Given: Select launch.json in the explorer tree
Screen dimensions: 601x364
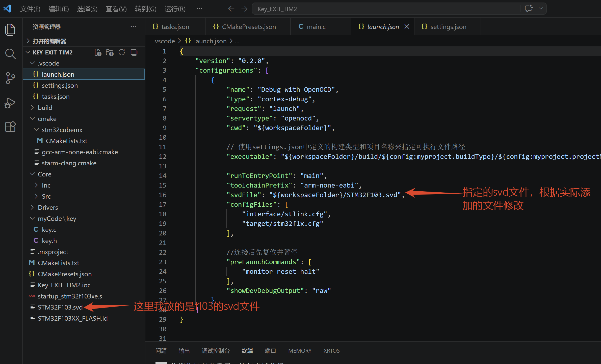Looking at the screenshot, I should 84,74.
